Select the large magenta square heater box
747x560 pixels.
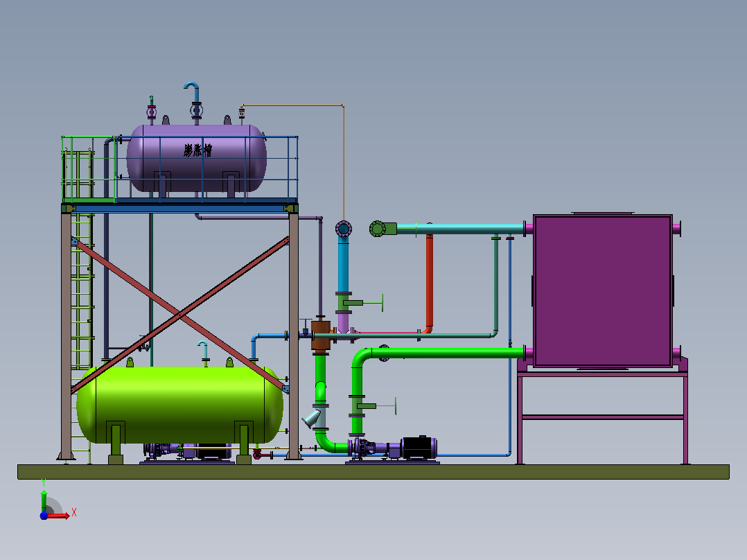603,290
